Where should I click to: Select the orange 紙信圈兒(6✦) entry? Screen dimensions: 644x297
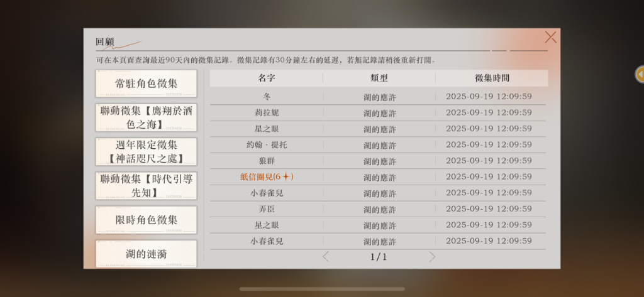click(x=267, y=176)
